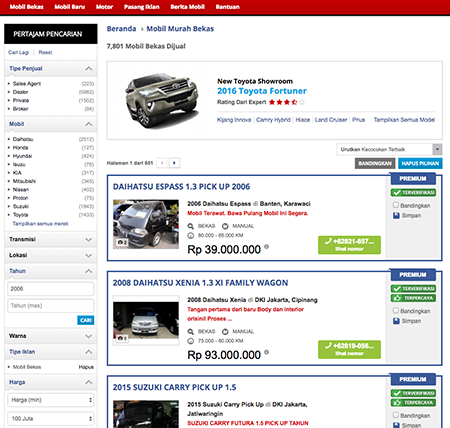Expand the Lokasi filter

pos(51,255)
